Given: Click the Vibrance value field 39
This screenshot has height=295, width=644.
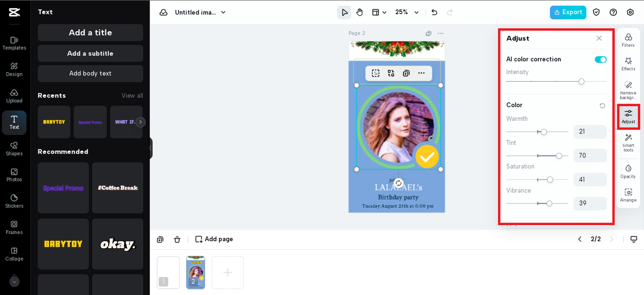Looking at the screenshot, I should [x=590, y=203].
